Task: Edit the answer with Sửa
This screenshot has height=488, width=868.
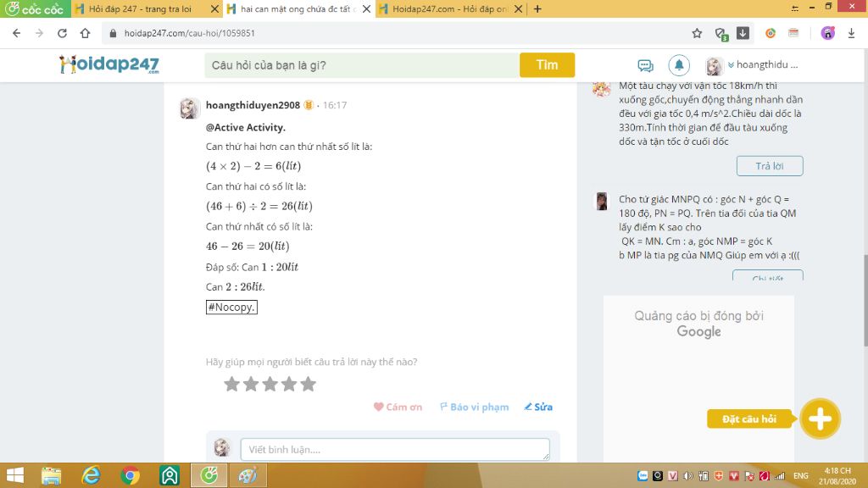Action: (x=538, y=407)
